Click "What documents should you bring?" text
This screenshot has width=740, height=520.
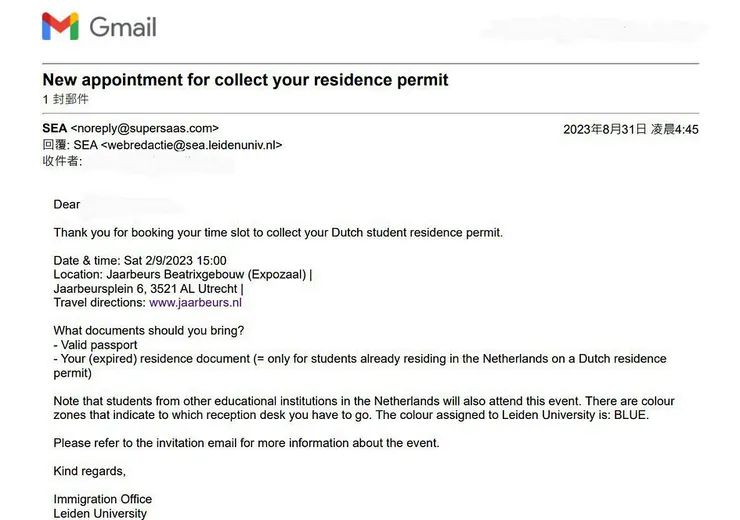pos(149,331)
